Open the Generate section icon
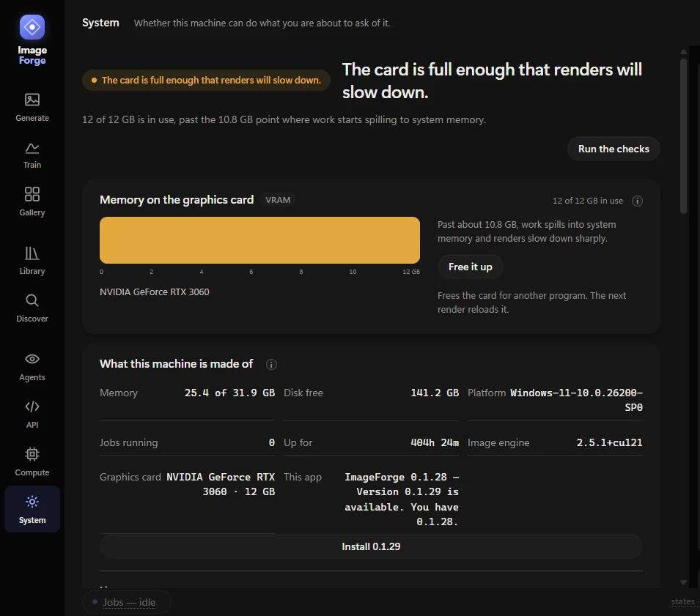The height and width of the screenshot is (616, 700). tap(32, 100)
